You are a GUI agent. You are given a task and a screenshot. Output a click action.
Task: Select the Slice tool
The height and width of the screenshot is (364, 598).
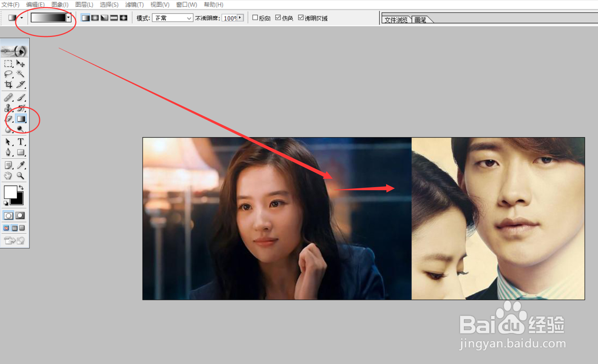click(21, 85)
